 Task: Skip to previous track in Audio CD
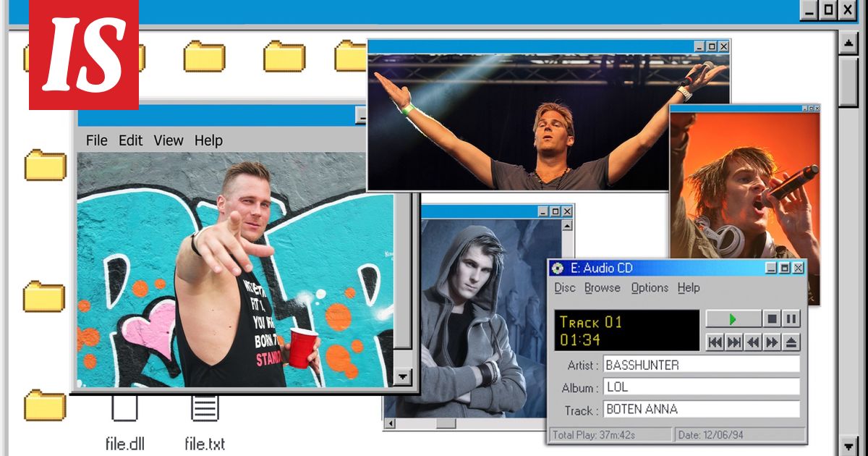point(715,342)
